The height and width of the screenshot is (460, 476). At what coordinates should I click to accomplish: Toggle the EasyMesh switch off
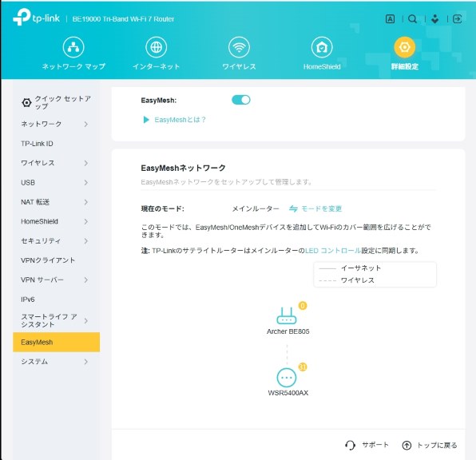coord(241,100)
